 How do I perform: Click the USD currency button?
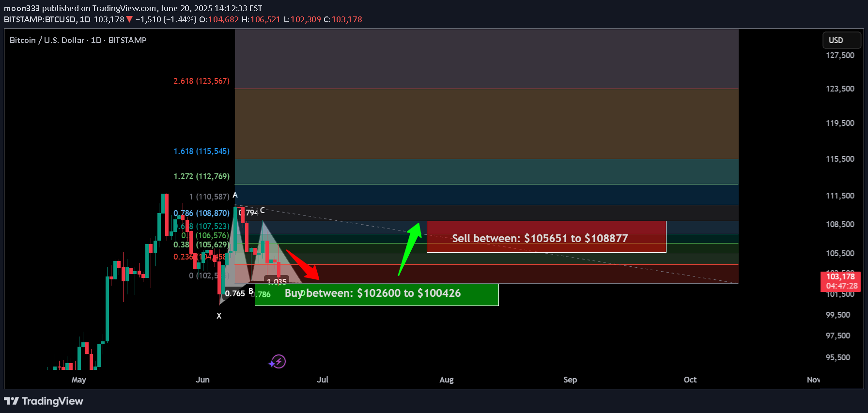pyautogui.click(x=842, y=40)
